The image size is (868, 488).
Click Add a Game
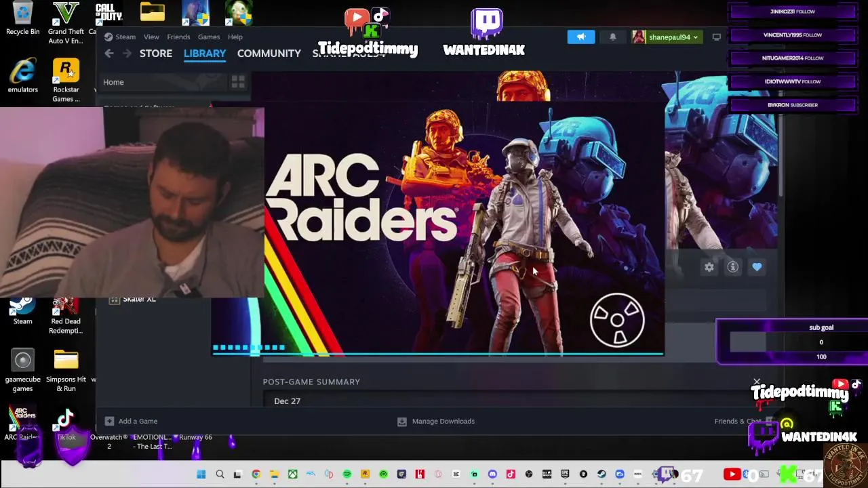(131, 421)
